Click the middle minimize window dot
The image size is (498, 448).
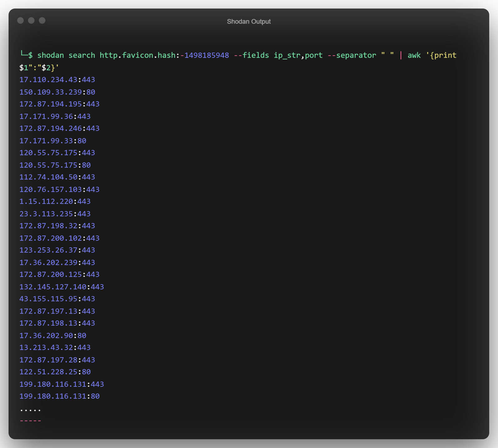[x=31, y=21]
